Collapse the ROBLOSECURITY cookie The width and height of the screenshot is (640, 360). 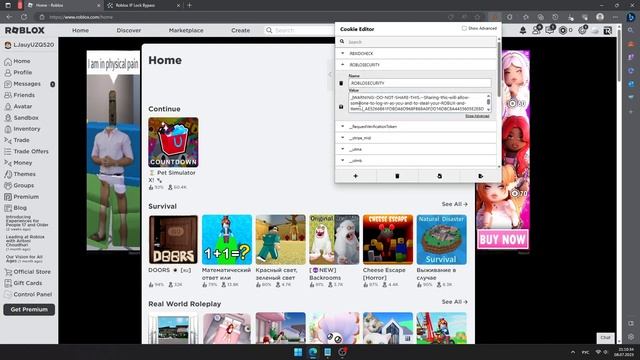[416, 65]
